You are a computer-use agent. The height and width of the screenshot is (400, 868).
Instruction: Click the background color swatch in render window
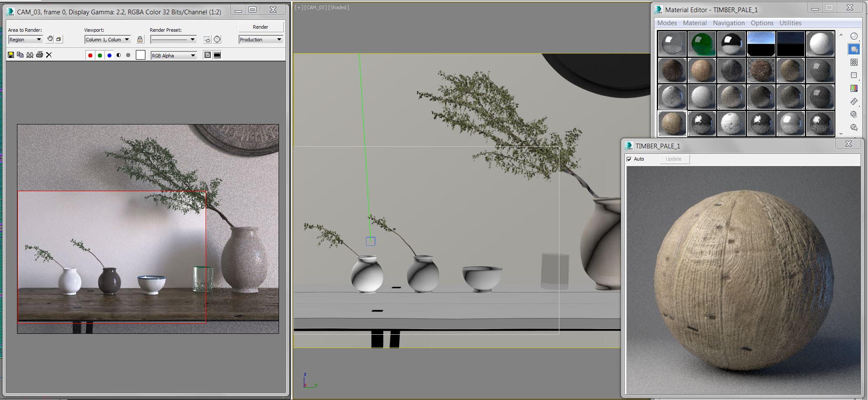(140, 55)
